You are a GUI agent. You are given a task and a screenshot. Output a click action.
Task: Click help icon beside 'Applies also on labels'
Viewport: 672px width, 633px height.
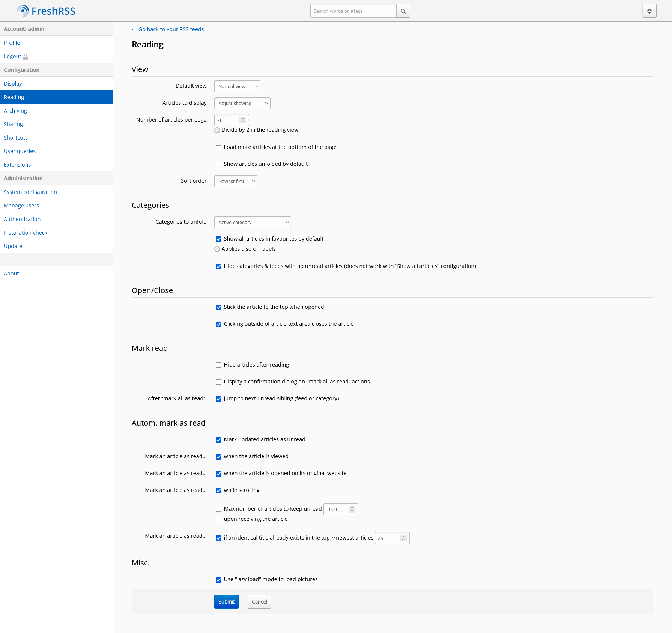click(x=217, y=249)
